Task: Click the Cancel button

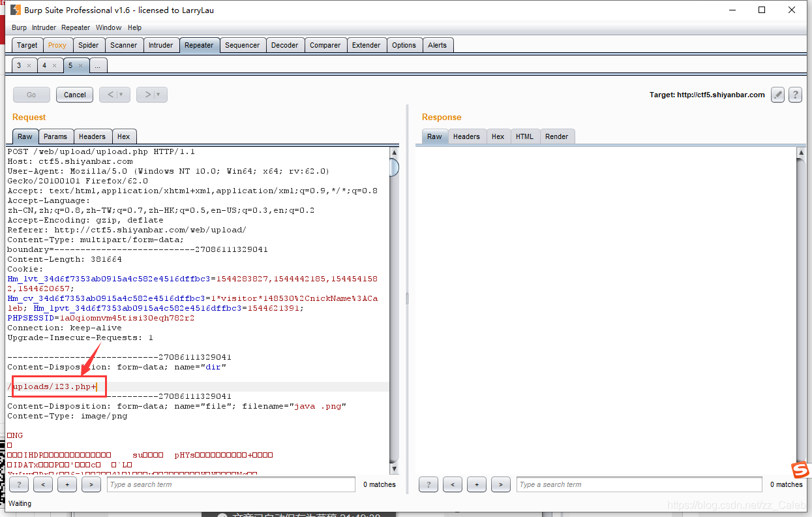Action: (75, 95)
